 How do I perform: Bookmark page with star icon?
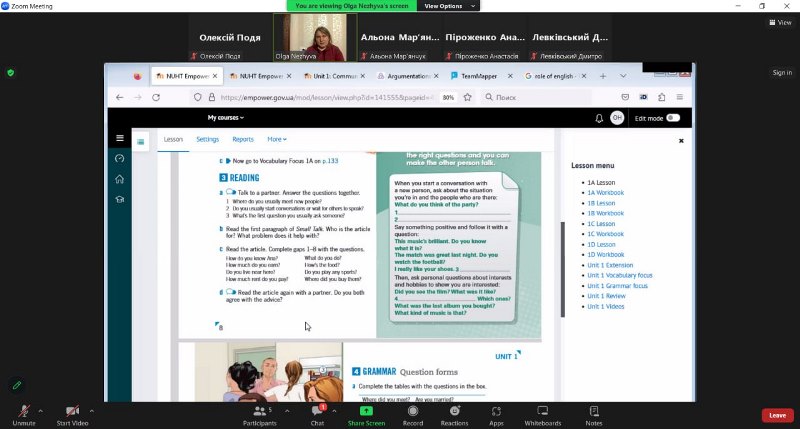(467, 97)
